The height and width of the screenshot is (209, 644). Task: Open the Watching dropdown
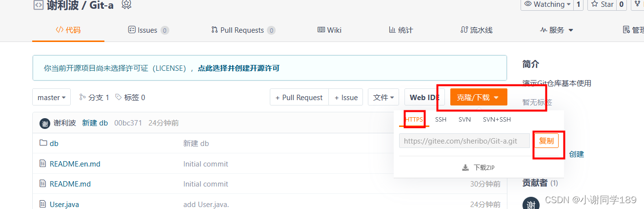click(547, 4)
